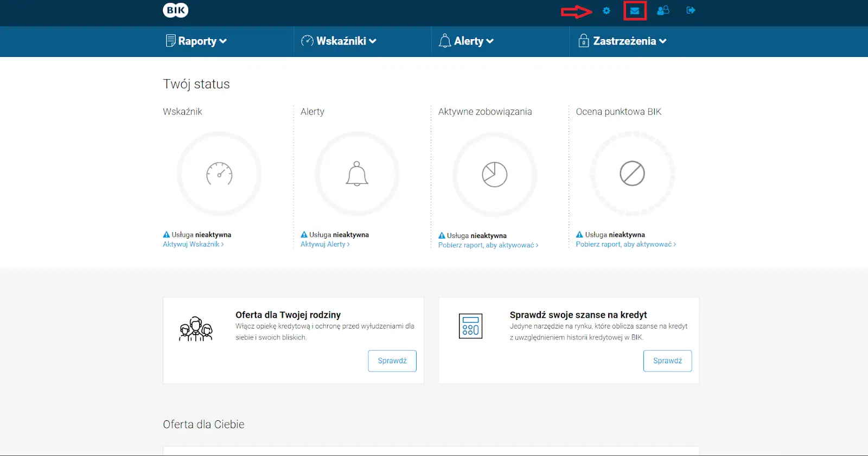Click the Raporty document icon

point(170,41)
